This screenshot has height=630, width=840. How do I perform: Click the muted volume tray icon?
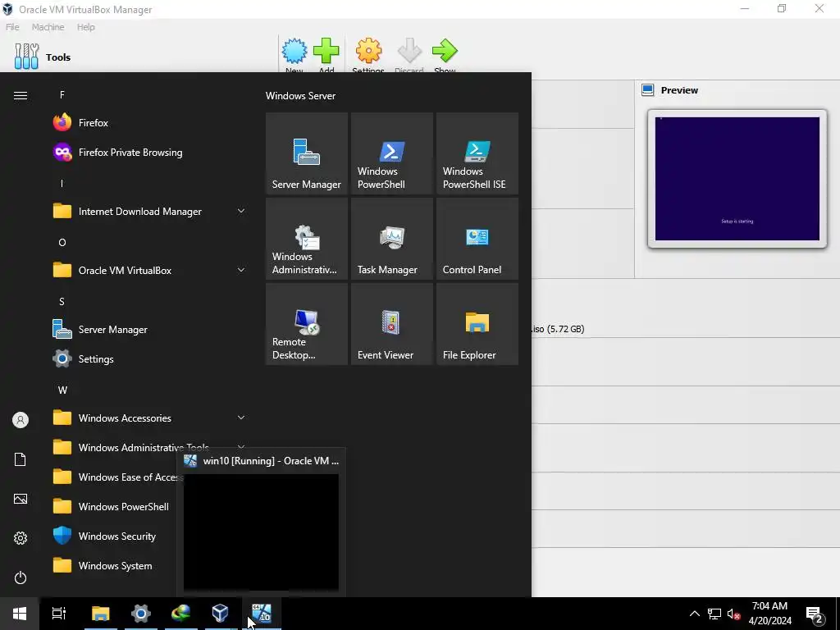pos(734,614)
